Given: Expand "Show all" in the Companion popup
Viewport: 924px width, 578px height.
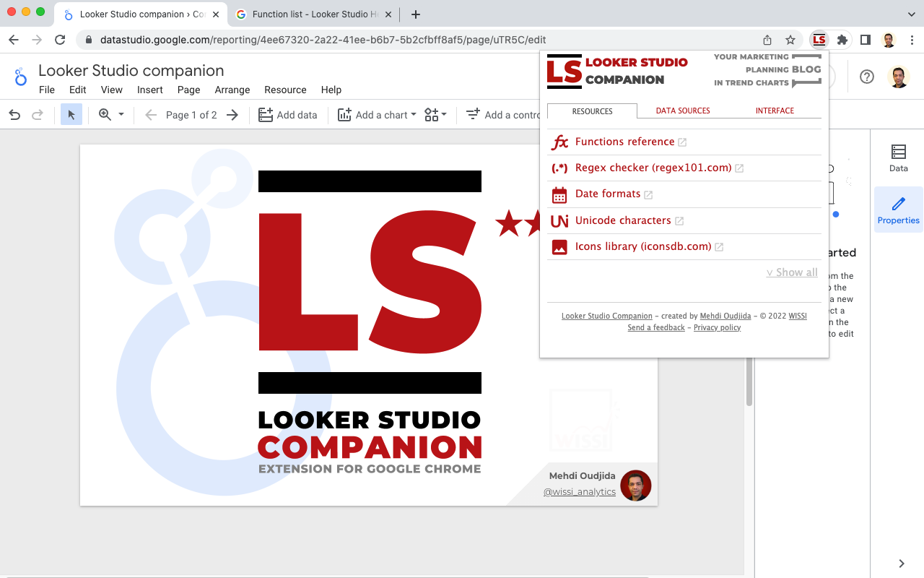Looking at the screenshot, I should coord(792,272).
